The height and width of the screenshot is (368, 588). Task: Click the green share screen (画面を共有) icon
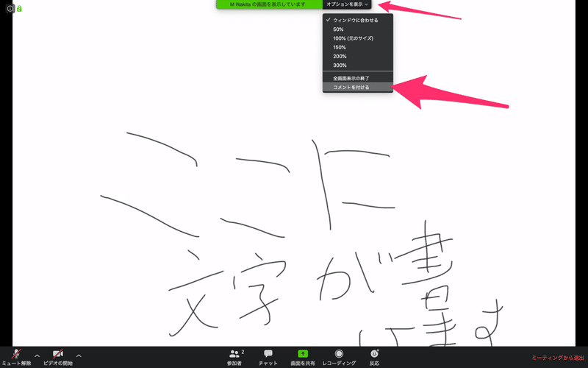pyautogui.click(x=303, y=354)
